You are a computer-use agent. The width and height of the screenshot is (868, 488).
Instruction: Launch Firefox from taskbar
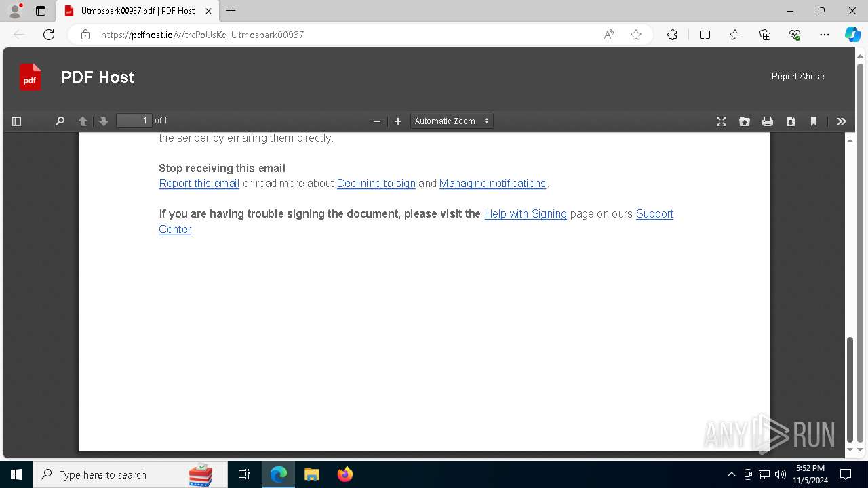tap(345, 474)
